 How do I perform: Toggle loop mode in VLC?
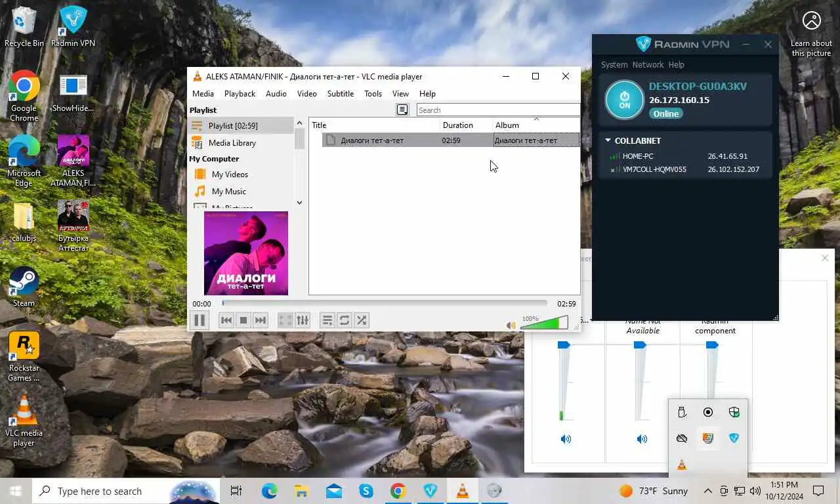345,320
